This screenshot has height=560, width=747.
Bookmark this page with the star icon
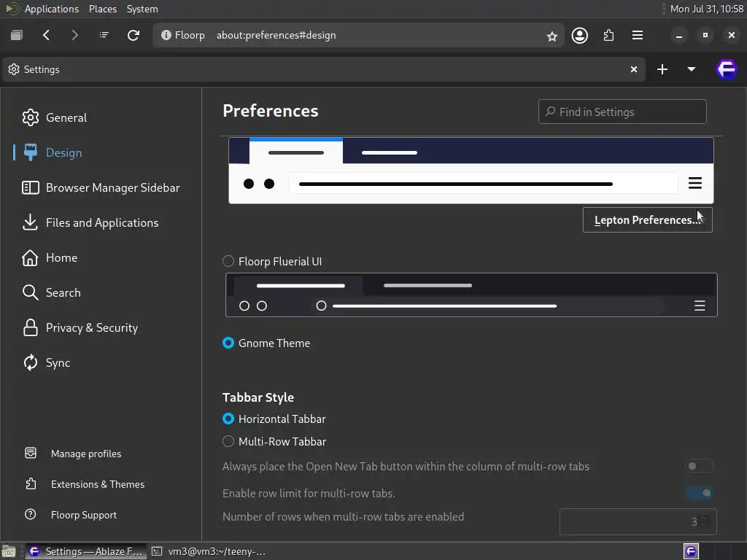click(552, 36)
